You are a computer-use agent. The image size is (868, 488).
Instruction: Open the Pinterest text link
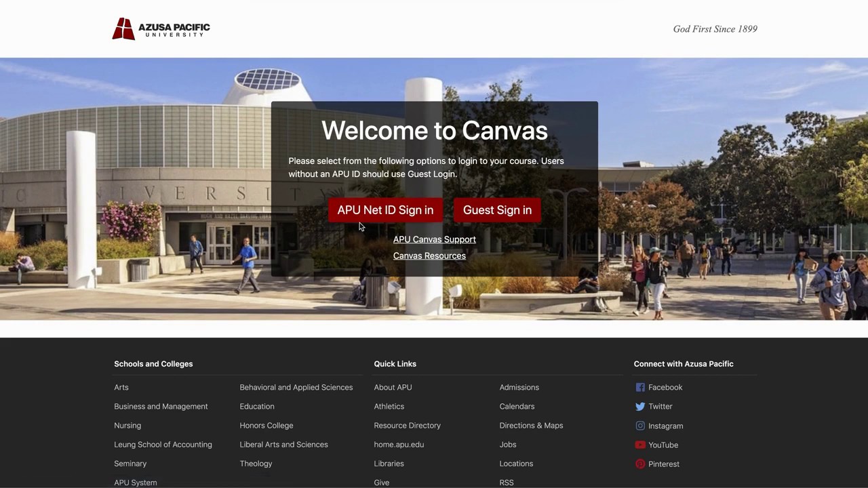[664, 464]
